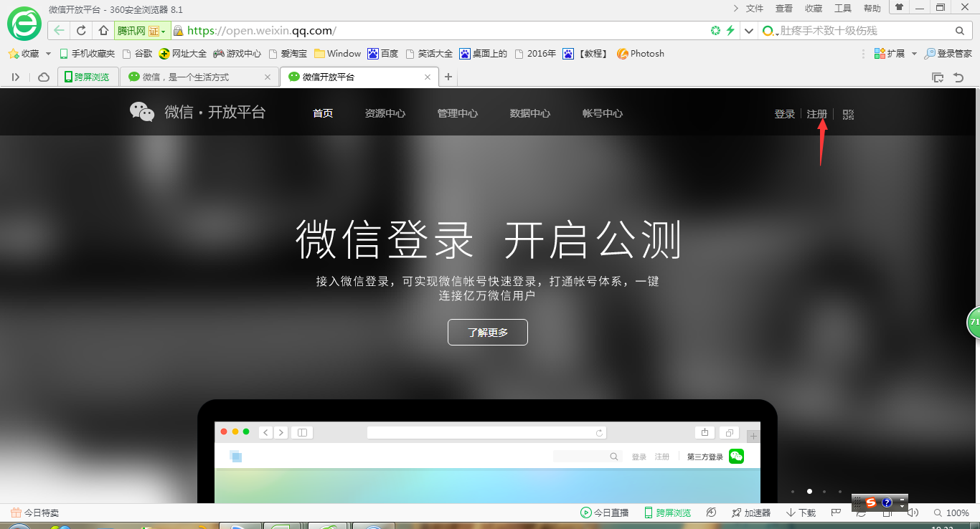Open 下载 downloads in the status bar
980x529 pixels.
801,513
